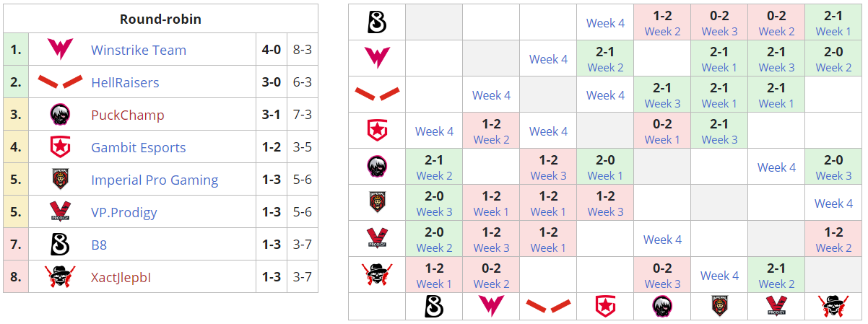Open the XactJlepbI team name link
The height and width of the screenshot is (324, 868).
click(x=121, y=278)
